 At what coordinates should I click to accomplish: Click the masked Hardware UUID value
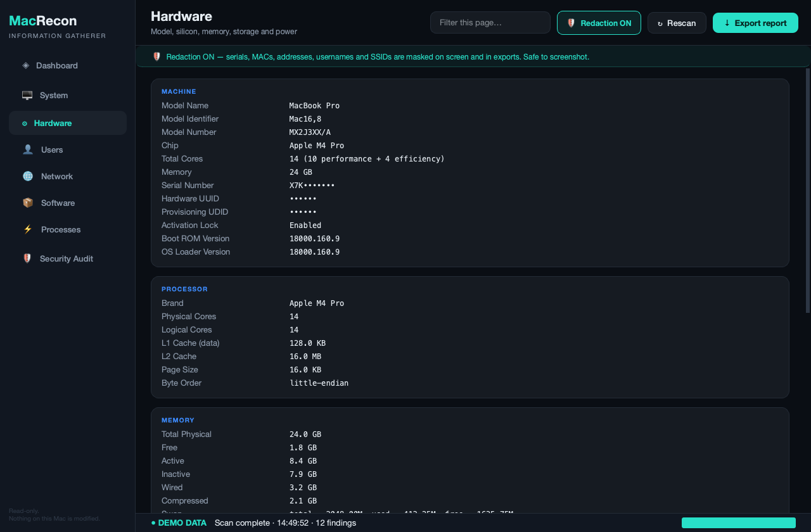coord(303,199)
